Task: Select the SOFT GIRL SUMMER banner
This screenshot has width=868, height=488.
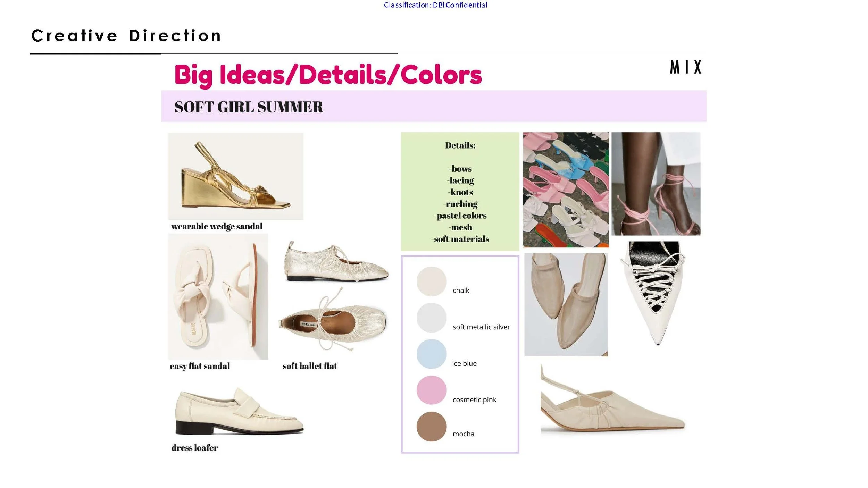Action: click(x=434, y=106)
